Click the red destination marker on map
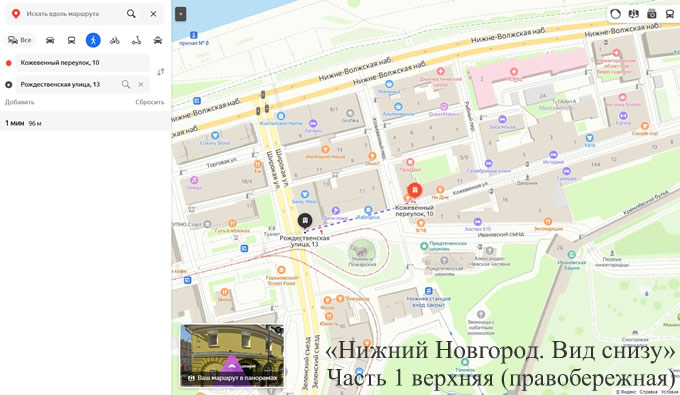680x395 pixels. (x=415, y=190)
